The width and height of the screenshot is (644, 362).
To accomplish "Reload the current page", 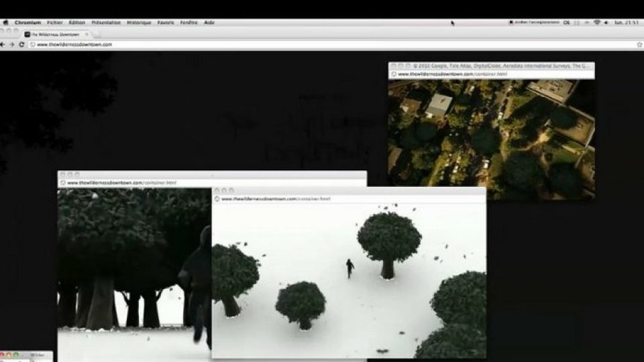I will 21,44.
